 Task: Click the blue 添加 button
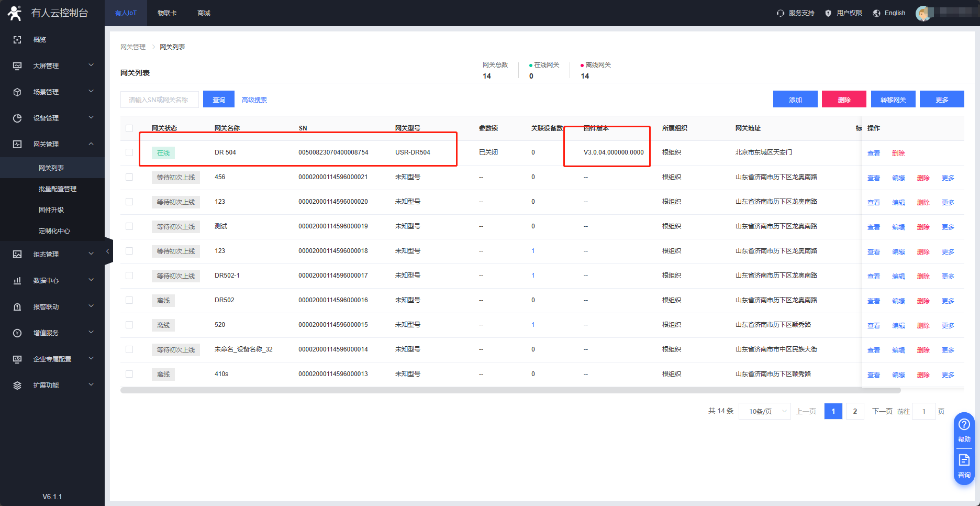(x=795, y=100)
